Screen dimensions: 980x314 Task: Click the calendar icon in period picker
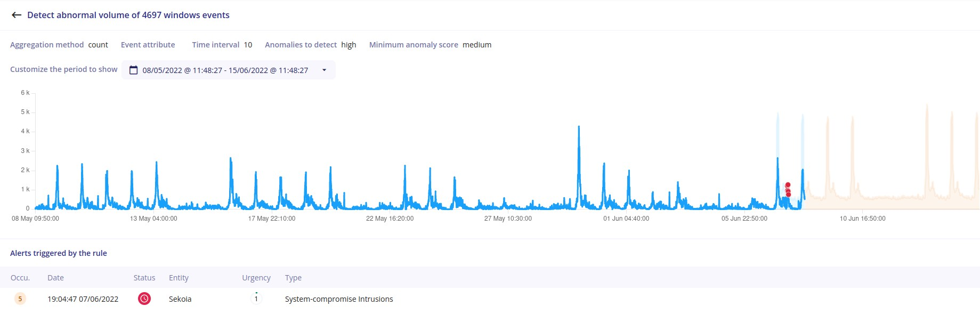[134, 70]
